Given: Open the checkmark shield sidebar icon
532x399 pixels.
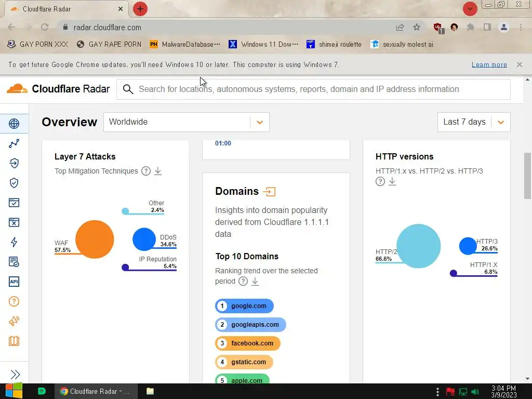Looking at the screenshot, I should coord(14,183).
